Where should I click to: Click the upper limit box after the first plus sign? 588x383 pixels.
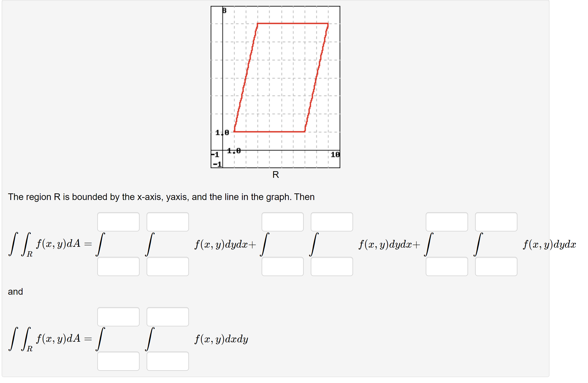(283, 221)
